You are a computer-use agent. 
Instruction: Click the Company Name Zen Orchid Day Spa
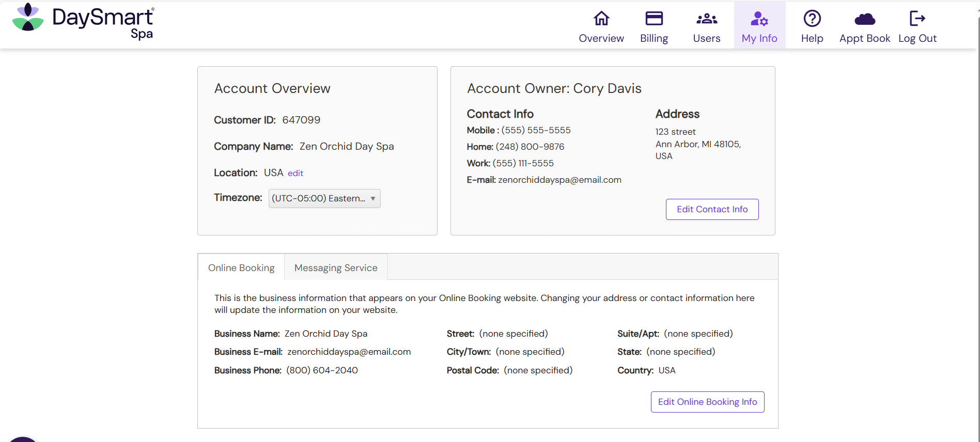pyautogui.click(x=347, y=146)
